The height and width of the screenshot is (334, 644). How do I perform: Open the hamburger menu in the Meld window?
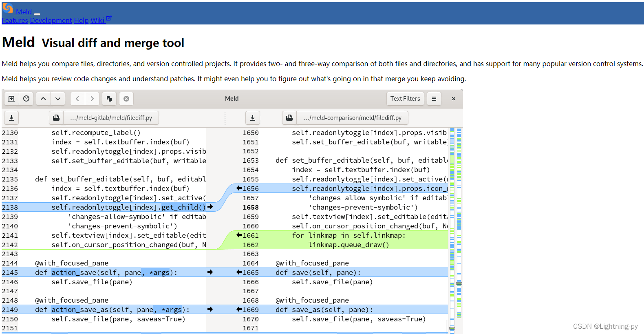434,99
